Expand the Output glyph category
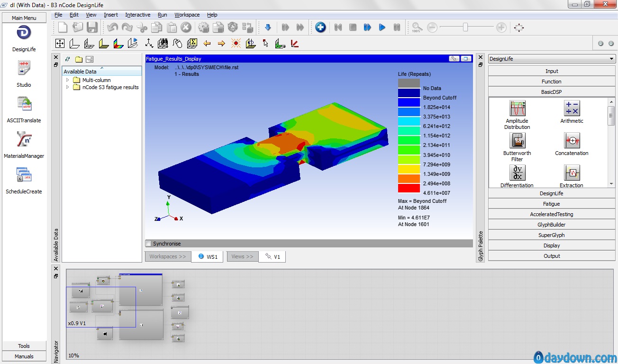Image resolution: width=618 pixels, height=364 pixels. (552, 256)
